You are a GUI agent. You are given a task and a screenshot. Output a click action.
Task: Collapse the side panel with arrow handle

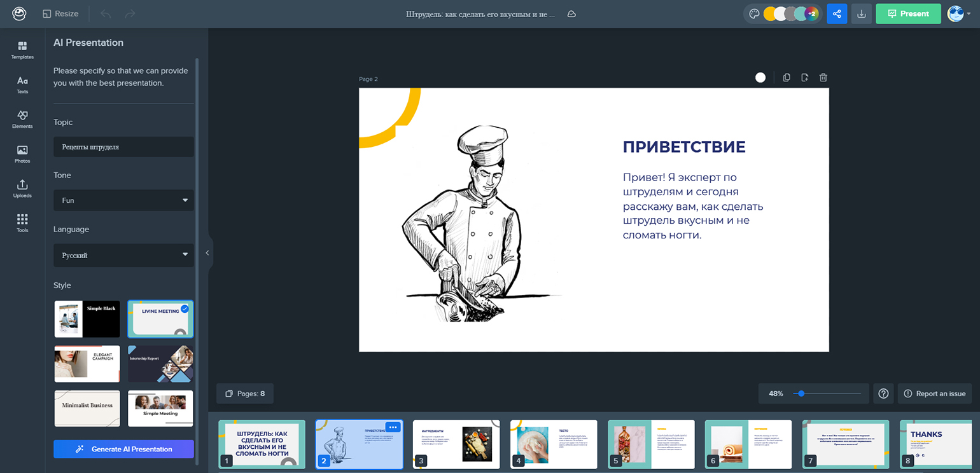click(207, 253)
